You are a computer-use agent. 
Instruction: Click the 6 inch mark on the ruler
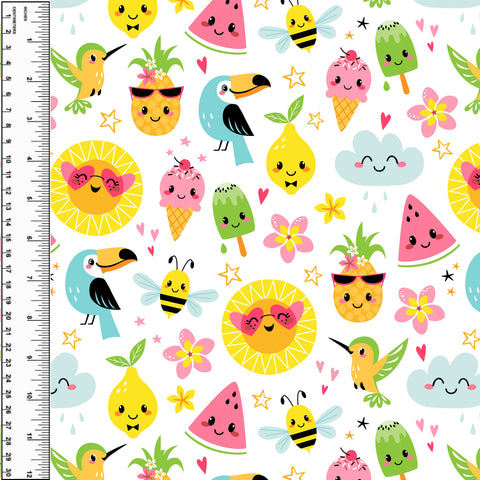(30, 239)
